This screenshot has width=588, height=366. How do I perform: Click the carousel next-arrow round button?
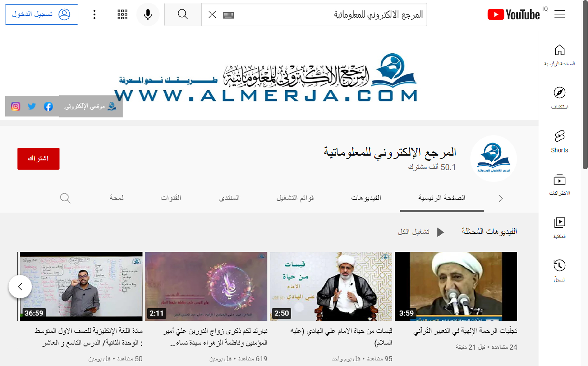(x=20, y=287)
